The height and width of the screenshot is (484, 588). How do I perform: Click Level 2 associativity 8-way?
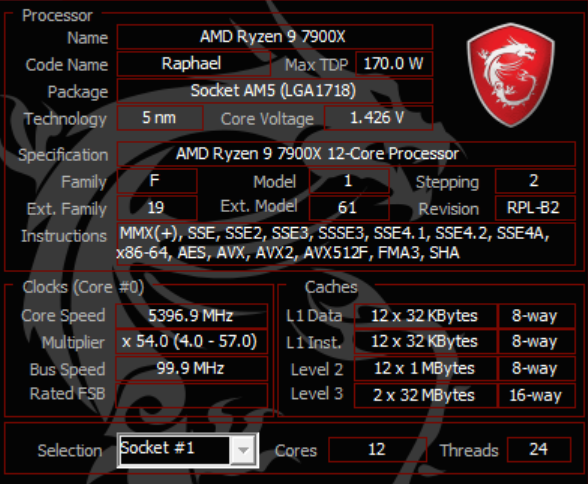click(x=537, y=369)
